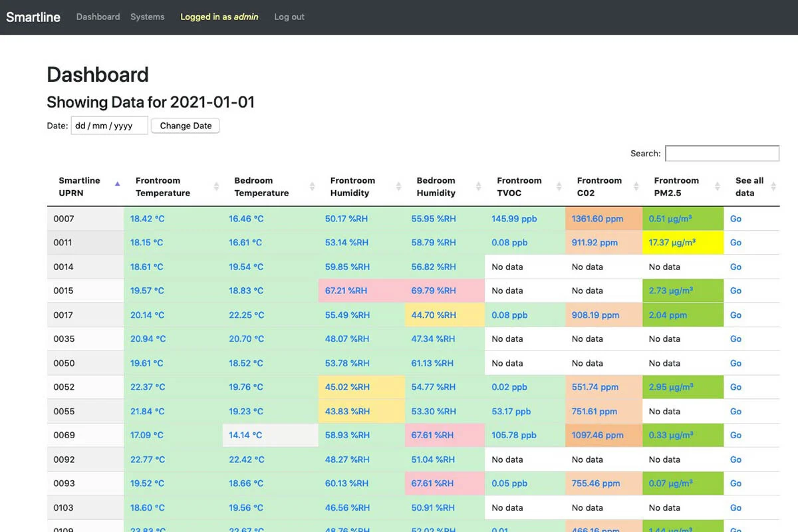798x532 pixels.
Task: Click the Smartline brand logo
Action: 33,17
